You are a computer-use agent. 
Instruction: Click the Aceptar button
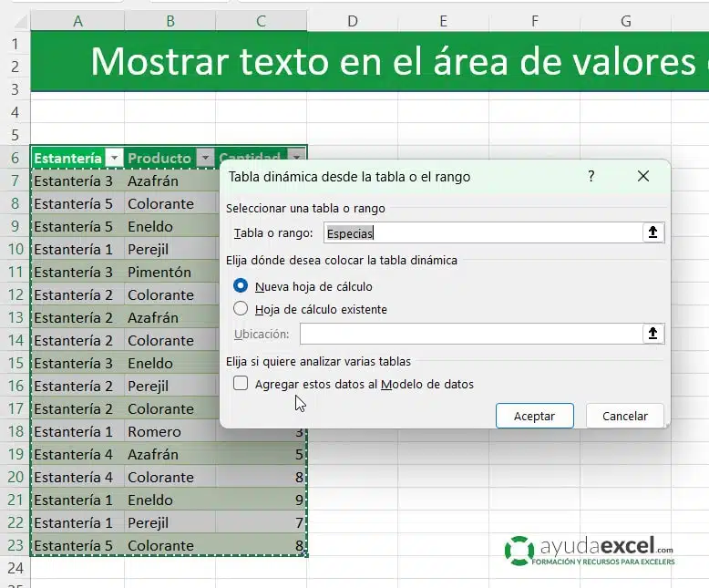(x=534, y=416)
